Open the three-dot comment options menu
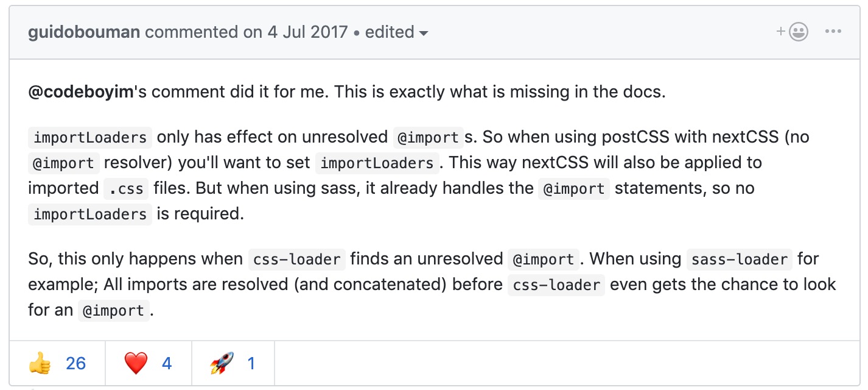 point(833,32)
